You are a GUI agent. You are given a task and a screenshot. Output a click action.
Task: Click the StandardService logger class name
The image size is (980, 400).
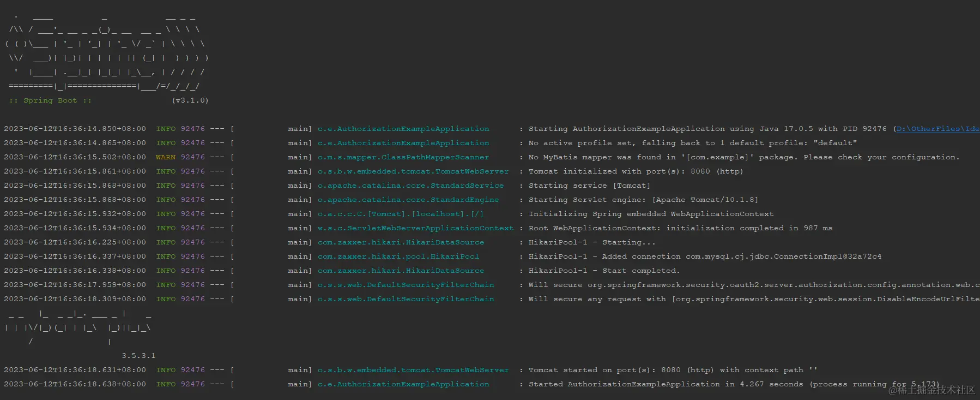(x=410, y=186)
